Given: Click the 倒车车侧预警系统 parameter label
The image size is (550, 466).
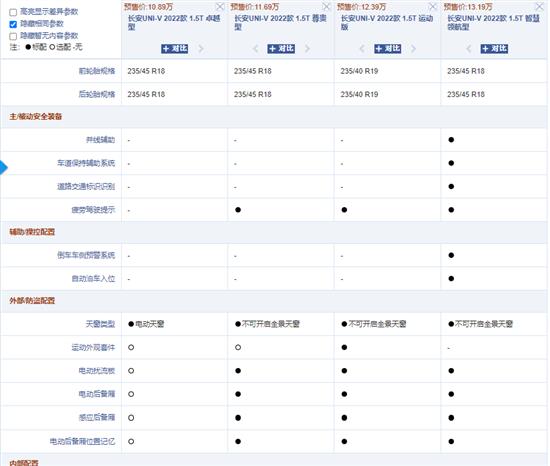Looking at the screenshot, I should [86, 255].
